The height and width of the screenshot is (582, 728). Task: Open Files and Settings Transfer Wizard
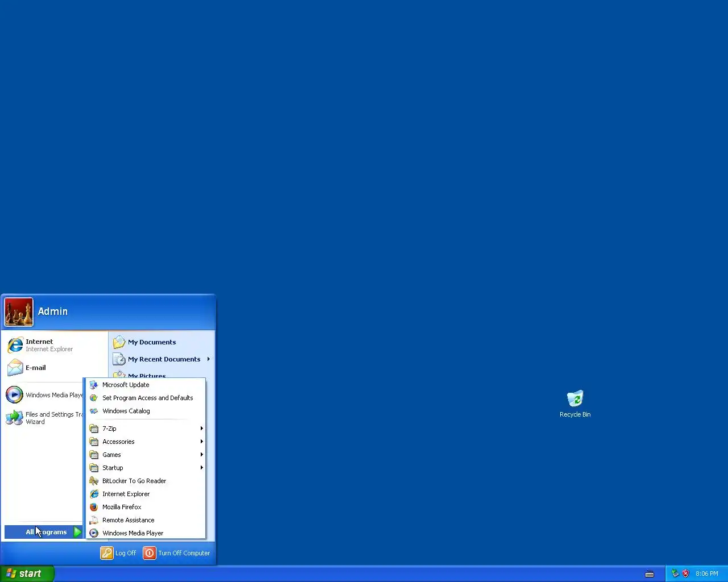tap(44, 418)
